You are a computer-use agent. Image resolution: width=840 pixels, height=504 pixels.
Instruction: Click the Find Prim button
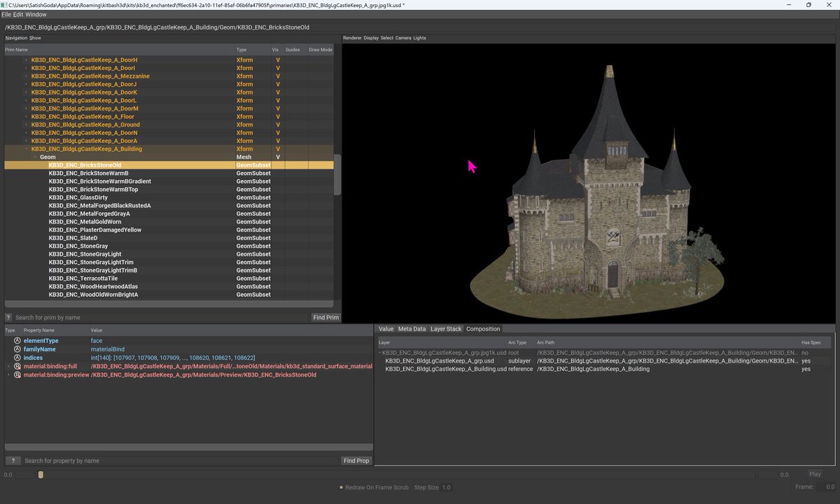326,318
